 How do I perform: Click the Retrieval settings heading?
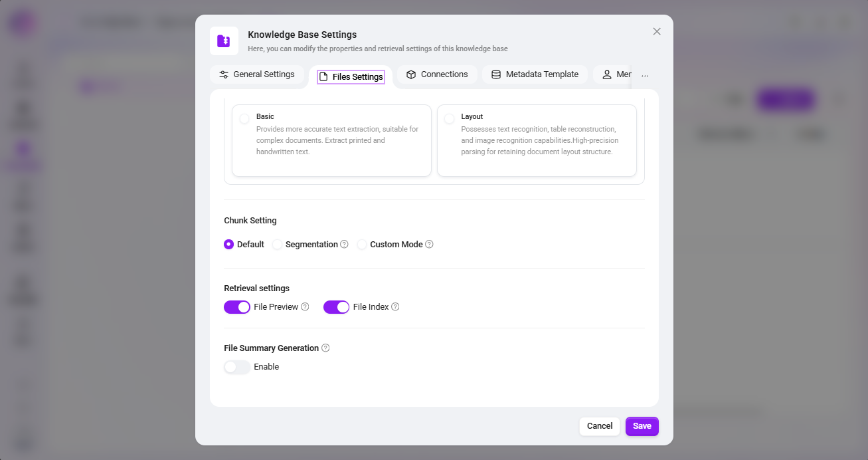tap(257, 288)
